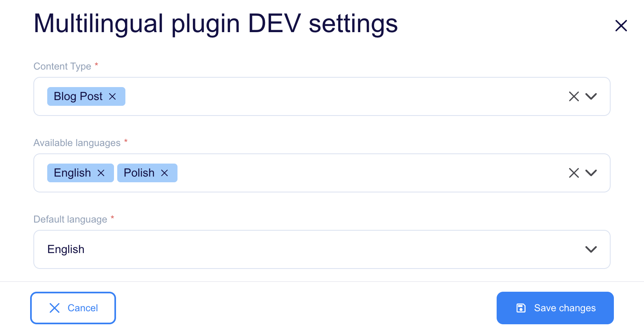
Task: Remove the Polish language tag
Action: coord(164,173)
